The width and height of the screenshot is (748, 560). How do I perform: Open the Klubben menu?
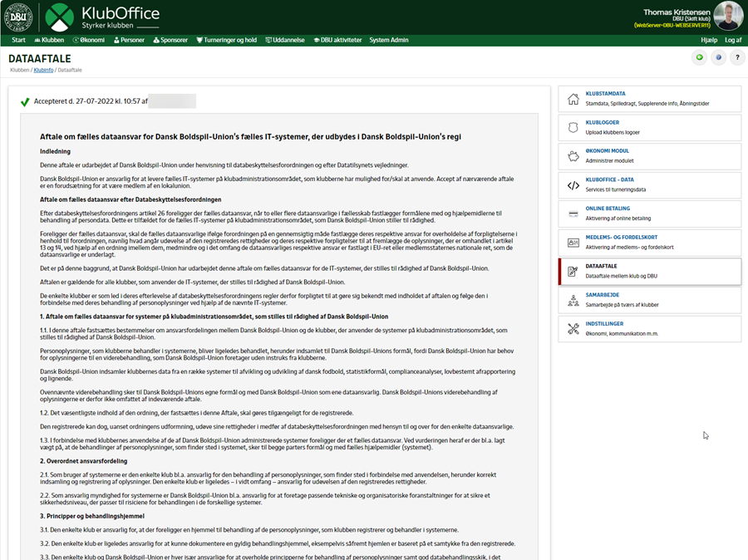coord(49,40)
